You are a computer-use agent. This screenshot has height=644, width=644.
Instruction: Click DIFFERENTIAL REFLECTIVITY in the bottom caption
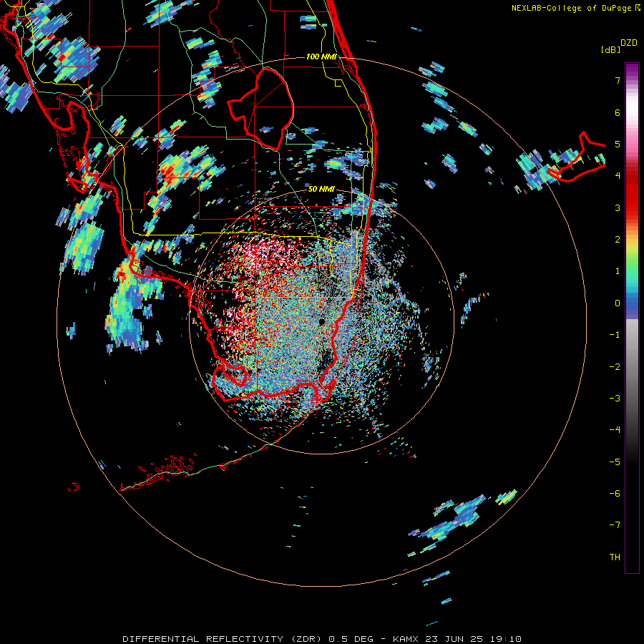click(x=203, y=639)
